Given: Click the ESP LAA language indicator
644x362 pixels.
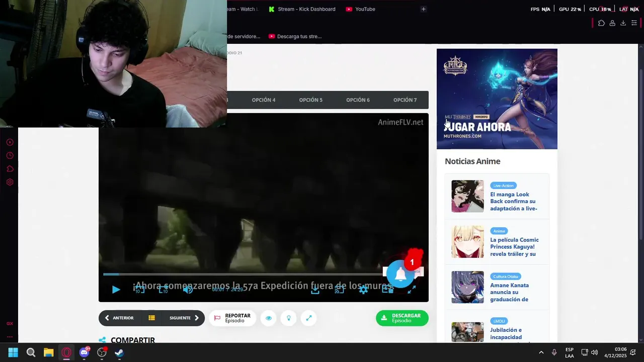Looking at the screenshot, I should click(x=570, y=352).
